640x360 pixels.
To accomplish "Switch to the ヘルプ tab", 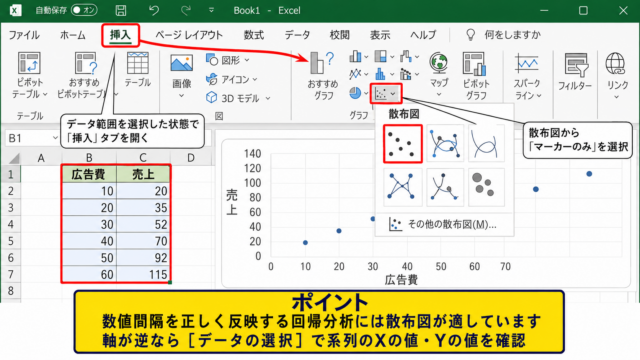I will (x=423, y=35).
